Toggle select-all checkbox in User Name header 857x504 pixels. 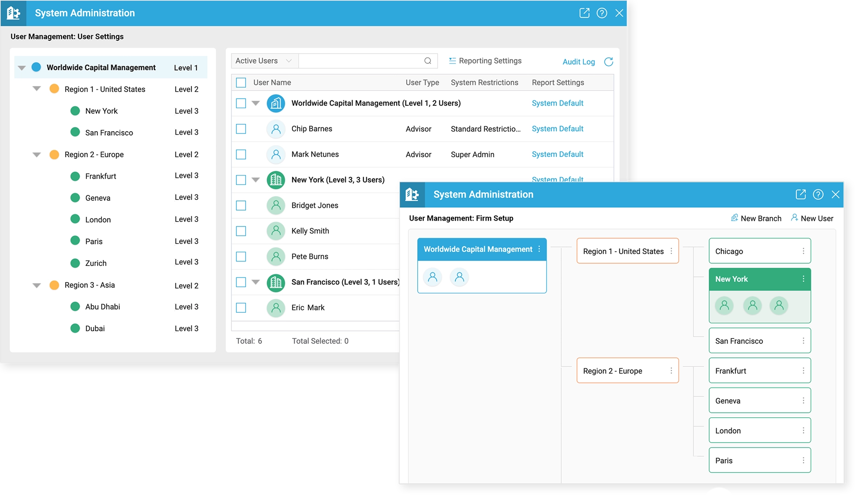coord(241,83)
